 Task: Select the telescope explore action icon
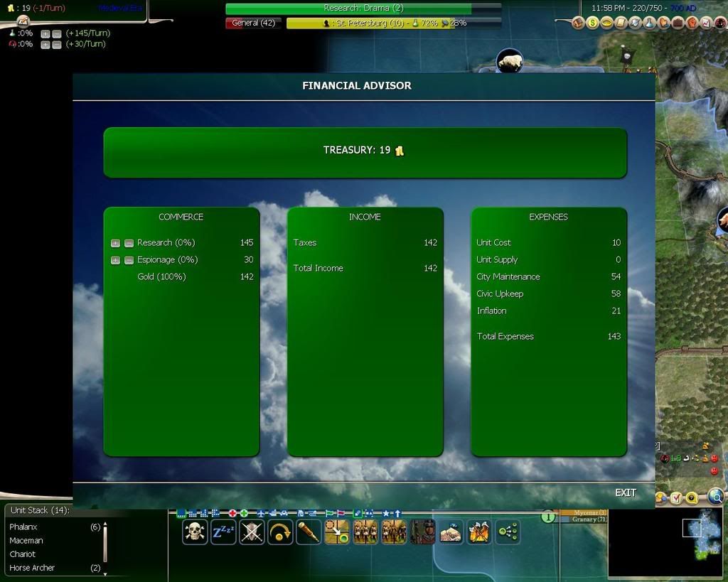point(309,532)
